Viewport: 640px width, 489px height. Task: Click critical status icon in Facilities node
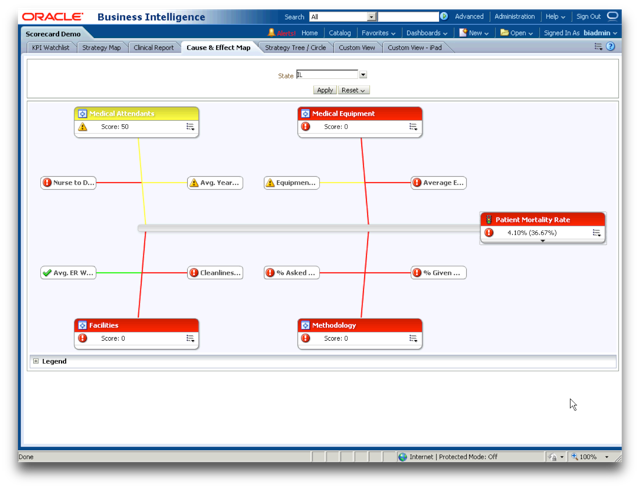(82, 338)
